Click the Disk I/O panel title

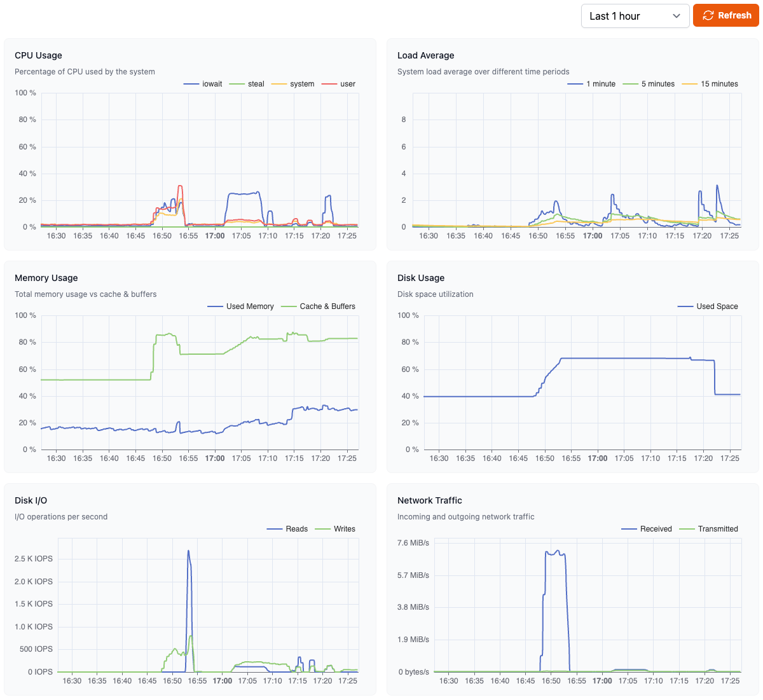pos(31,500)
